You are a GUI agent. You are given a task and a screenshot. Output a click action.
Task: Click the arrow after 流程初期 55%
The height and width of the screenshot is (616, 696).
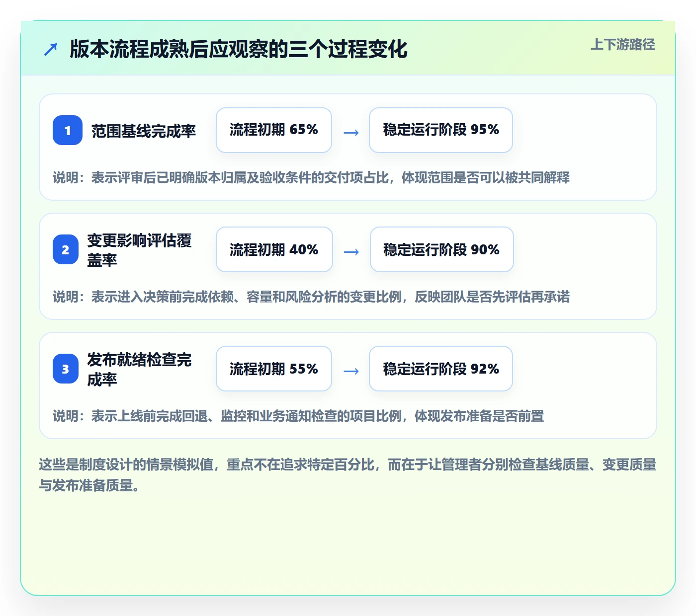[x=351, y=371]
